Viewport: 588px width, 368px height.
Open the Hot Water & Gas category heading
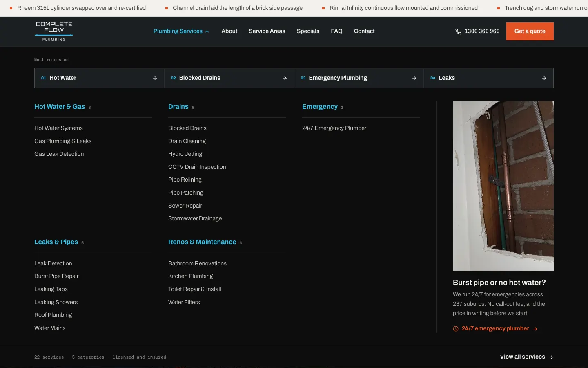tap(60, 107)
